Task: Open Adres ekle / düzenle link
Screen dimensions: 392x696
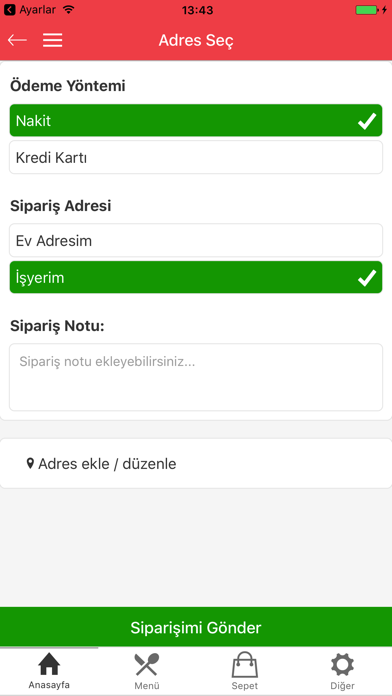Action: coord(107,464)
